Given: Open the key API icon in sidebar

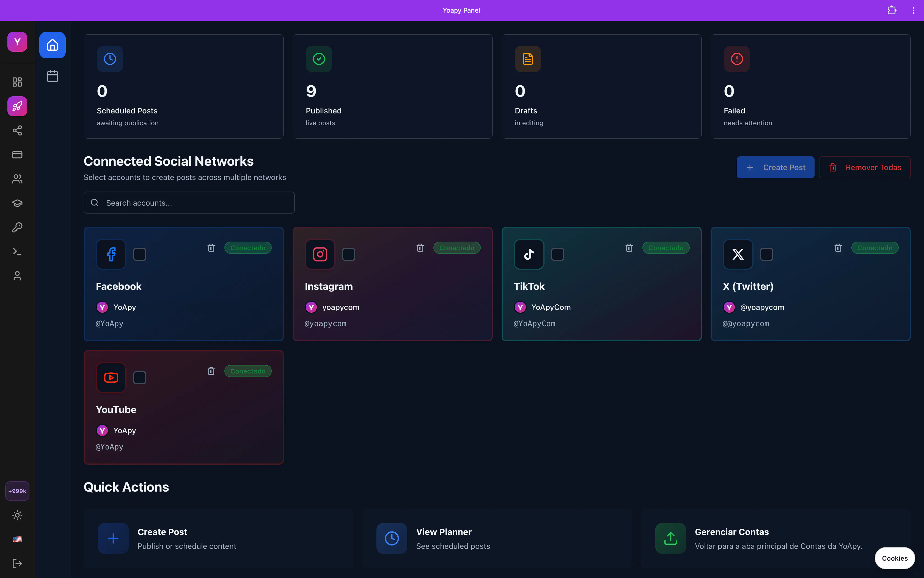Looking at the screenshot, I should (x=17, y=227).
